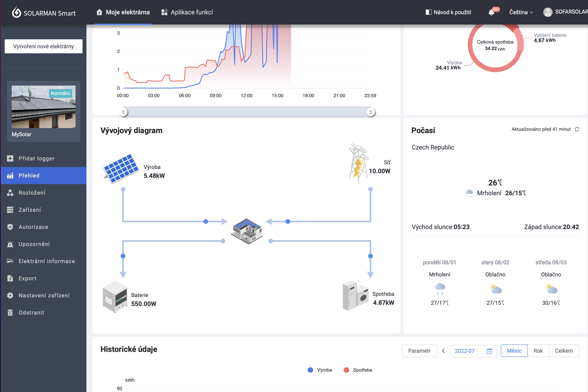Click the Bateria battery unit icon
Screen dimensions: 588x392
[x=115, y=296]
